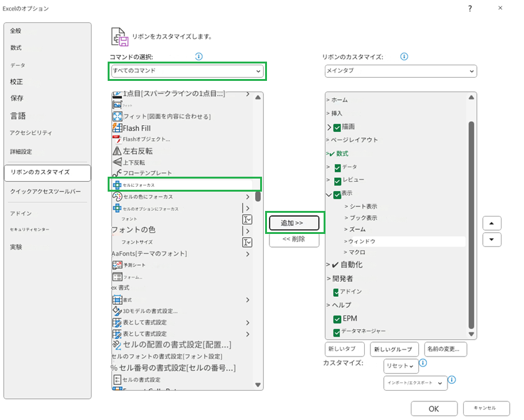Click the 左右反転 flip icon
The width and height of the screenshot is (524, 420).
(117, 151)
